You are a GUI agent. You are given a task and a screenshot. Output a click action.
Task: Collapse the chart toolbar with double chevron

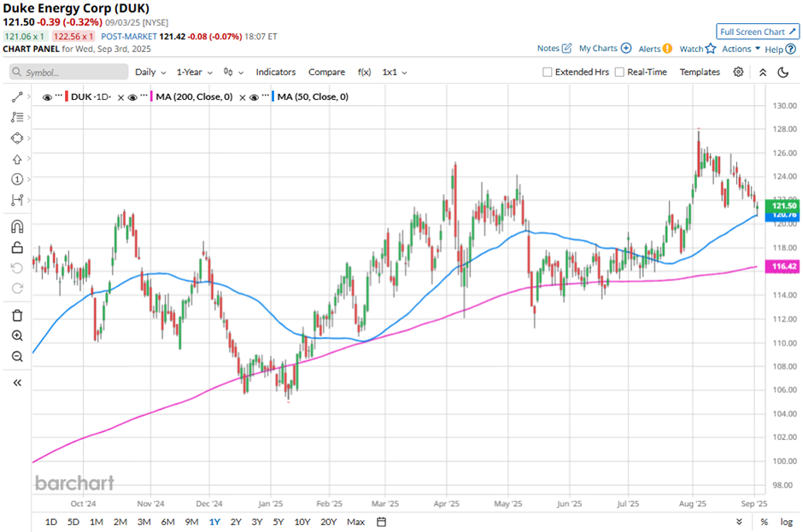click(763, 73)
